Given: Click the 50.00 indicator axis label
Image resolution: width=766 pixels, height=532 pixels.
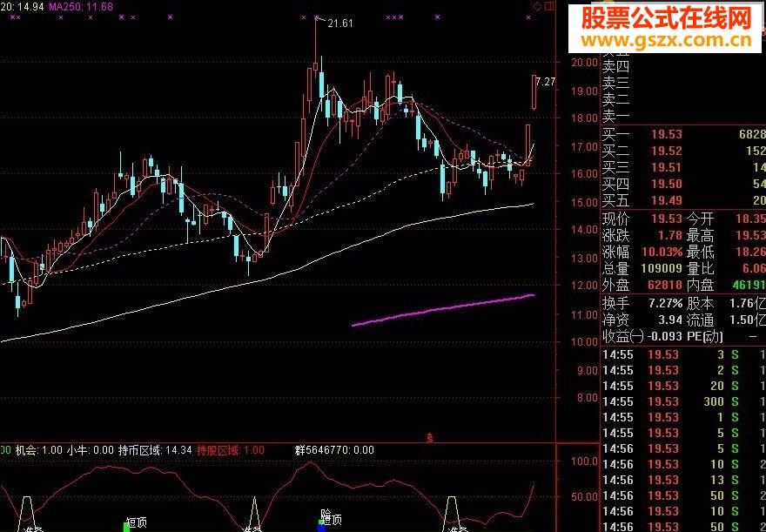Looking at the screenshot, I should [x=585, y=497].
